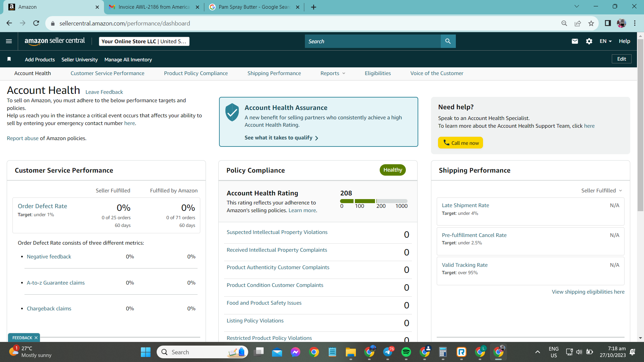Click the Windows taskbar search box

202,352
